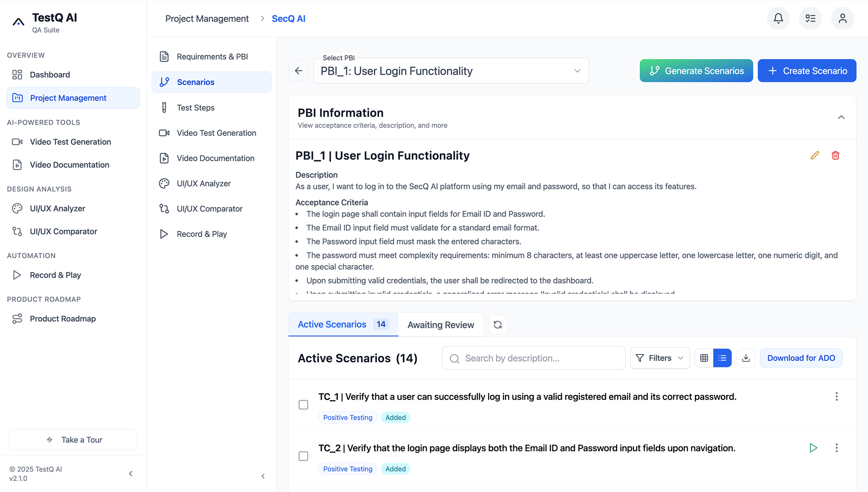Screen dimensions: 868x492
Task: Open the notifications bell
Action: tap(778, 18)
